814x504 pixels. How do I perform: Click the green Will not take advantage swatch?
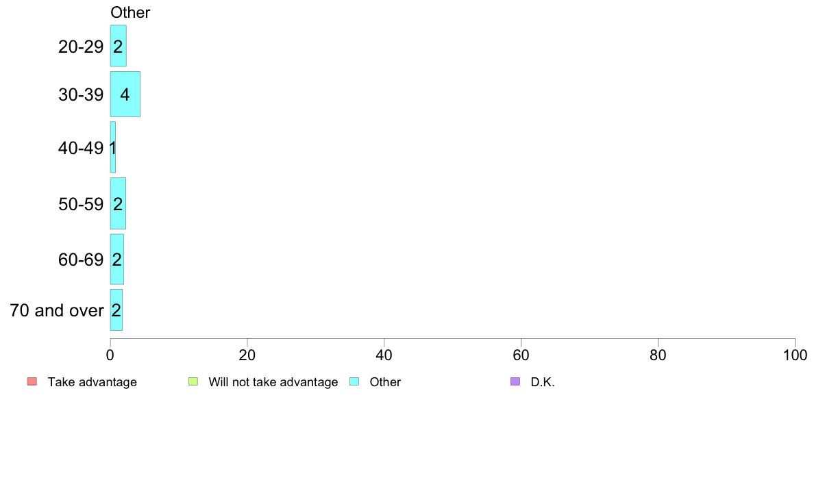click(x=193, y=381)
